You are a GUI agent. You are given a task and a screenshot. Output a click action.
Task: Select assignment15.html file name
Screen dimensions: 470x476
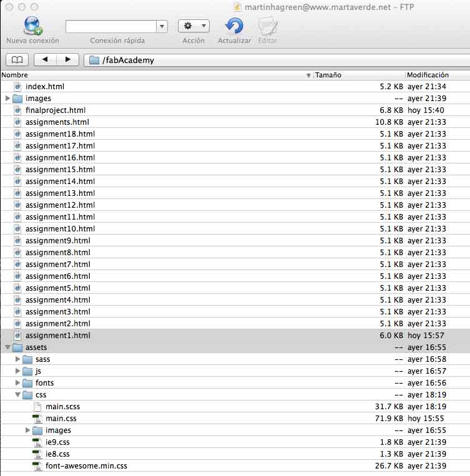click(60, 170)
